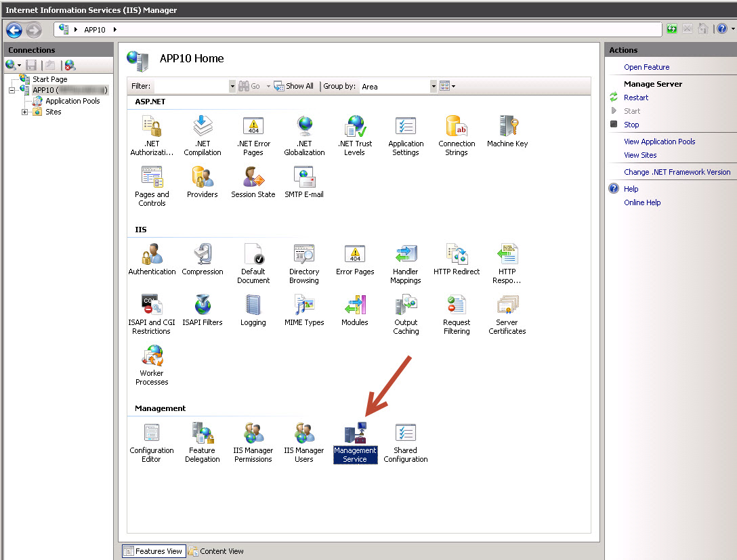Open Output Caching feature

tap(406, 314)
